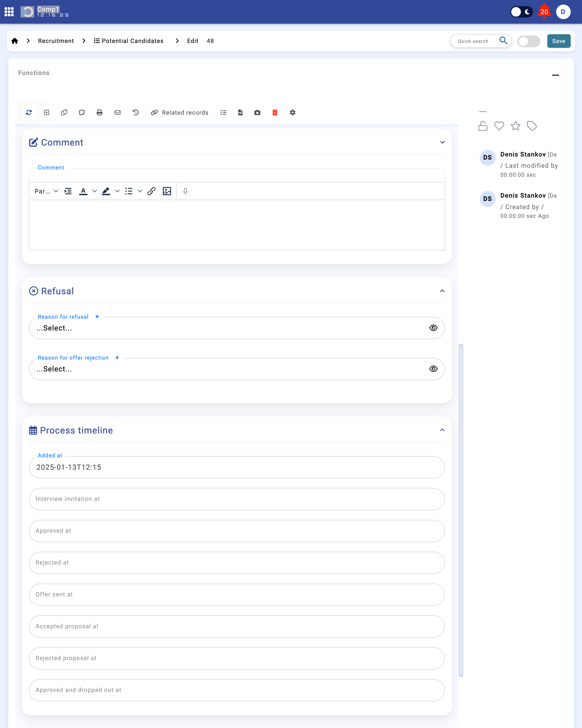Refresh the record with the reload icon
Viewport: 582px width, 728px height.
29,112
